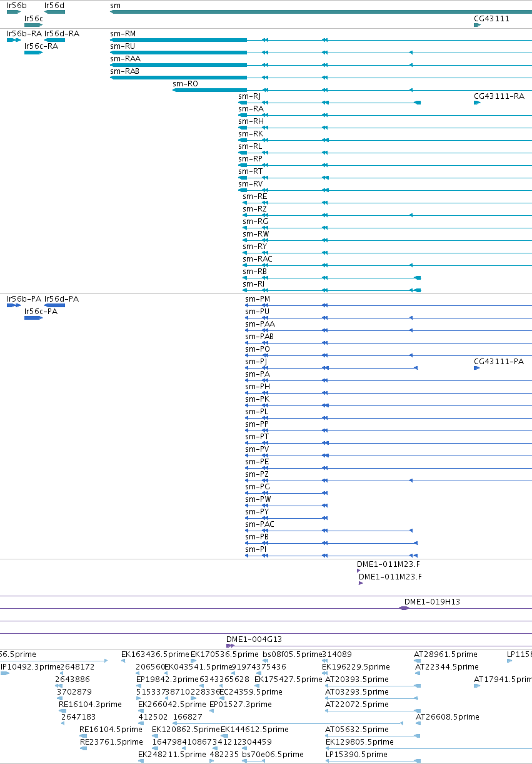The width and height of the screenshot is (532, 764).
Task: Select protein sm-PT
Action: [x=257, y=436]
